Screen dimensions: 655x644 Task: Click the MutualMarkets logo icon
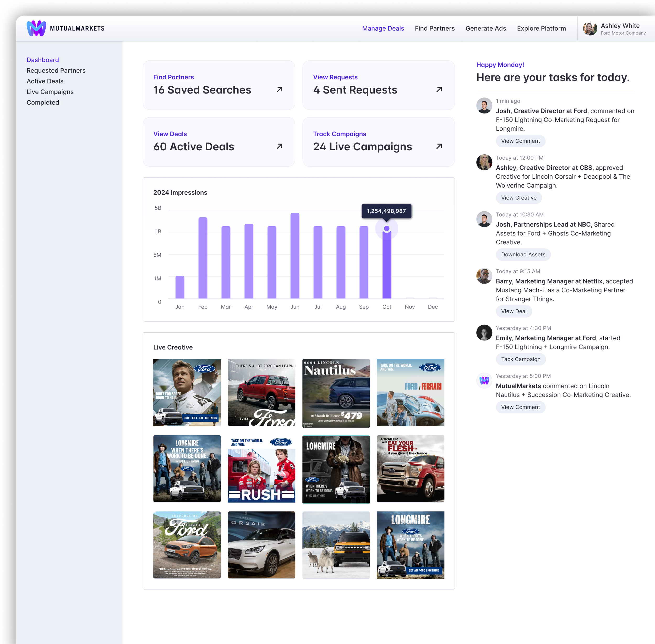(x=36, y=28)
